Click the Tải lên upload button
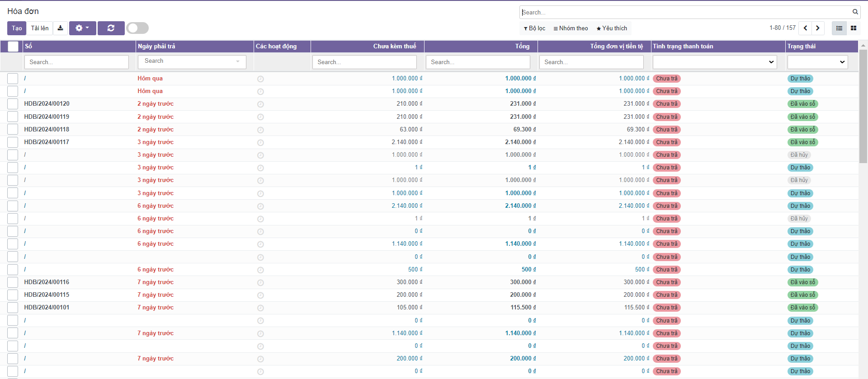This screenshot has height=379, width=868. tap(40, 28)
